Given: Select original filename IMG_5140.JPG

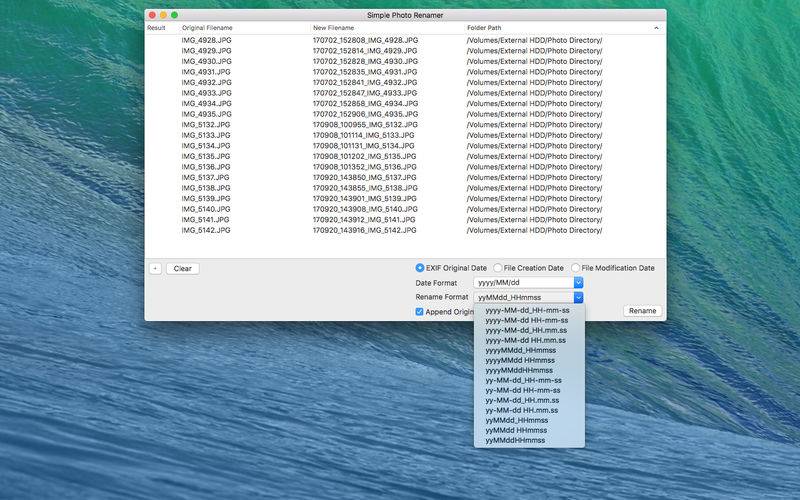Looking at the screenshot, I should click(206, 209).
